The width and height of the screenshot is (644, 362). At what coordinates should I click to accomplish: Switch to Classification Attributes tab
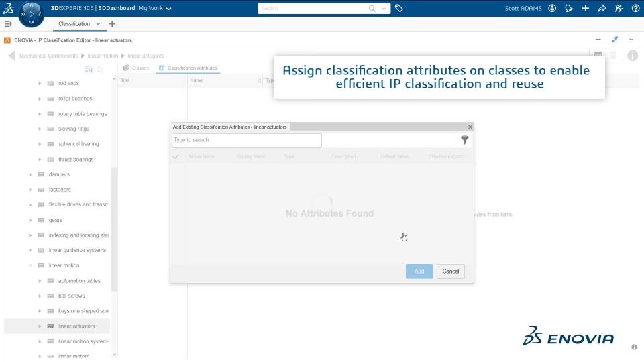(x=188, y=68)
